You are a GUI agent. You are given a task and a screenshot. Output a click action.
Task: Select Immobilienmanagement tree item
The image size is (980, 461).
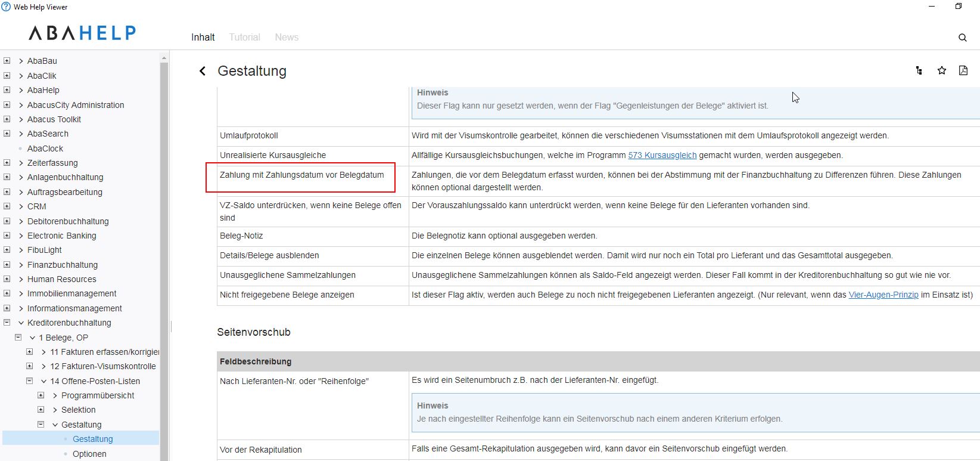tap(71, 293)
